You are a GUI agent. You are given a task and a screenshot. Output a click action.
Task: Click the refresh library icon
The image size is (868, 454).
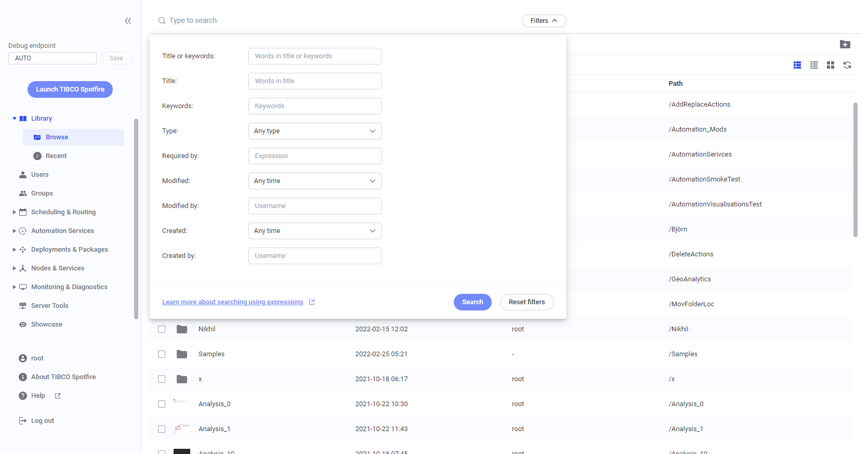847,65
